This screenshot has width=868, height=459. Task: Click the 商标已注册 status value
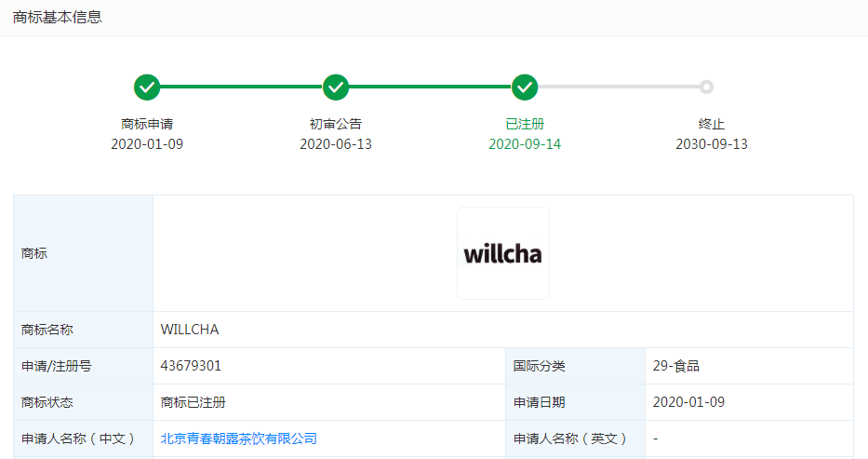click(x=194, y=402)
